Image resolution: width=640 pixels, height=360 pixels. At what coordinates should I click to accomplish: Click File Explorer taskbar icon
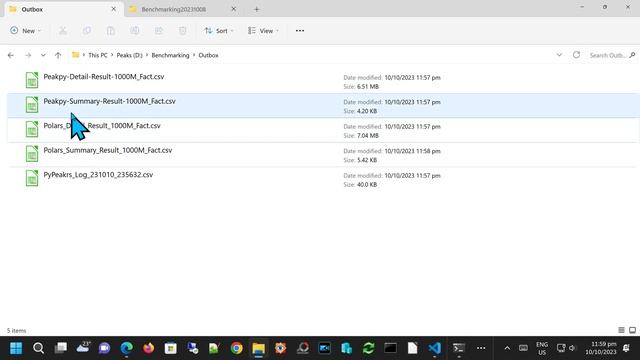click(x=259, y=348)
